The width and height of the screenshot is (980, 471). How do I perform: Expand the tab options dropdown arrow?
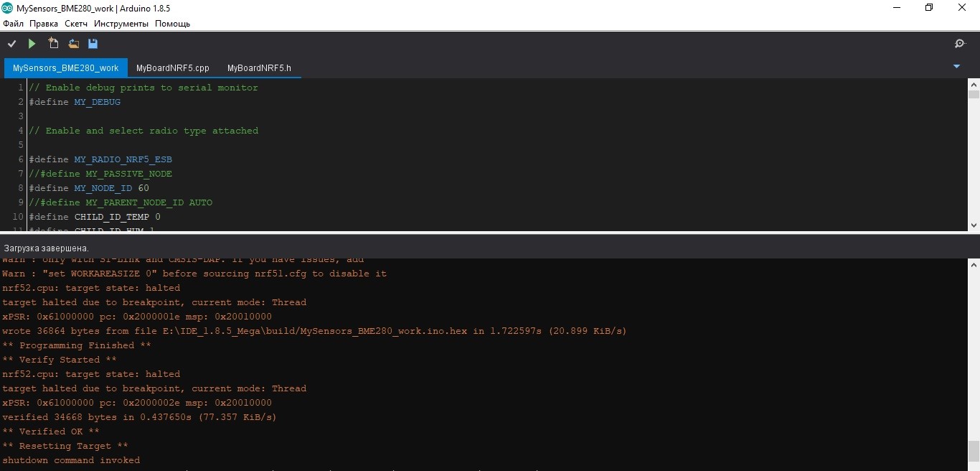(x=956, y=67)
